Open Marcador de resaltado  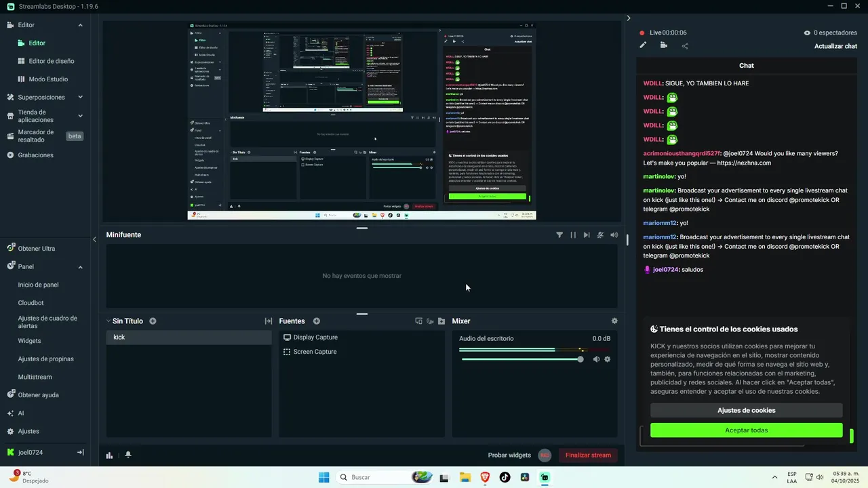pos(36,136)
